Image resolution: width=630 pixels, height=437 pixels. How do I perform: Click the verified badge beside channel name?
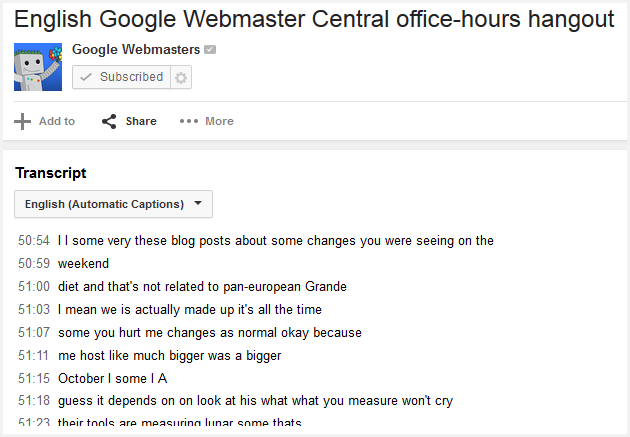[210, 50]
